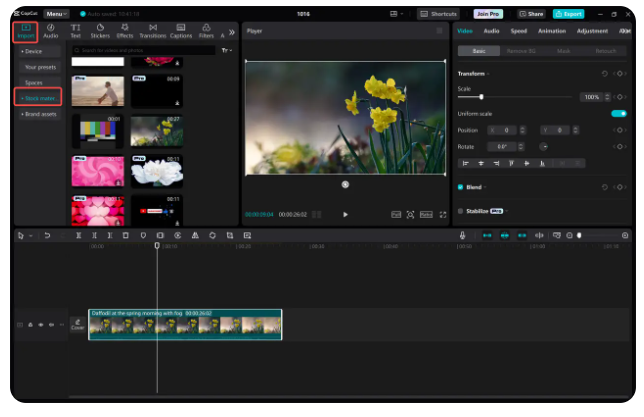
Task: Expand the Device category in sidebar
Action: pyautogui.click(x=32, y=50)
